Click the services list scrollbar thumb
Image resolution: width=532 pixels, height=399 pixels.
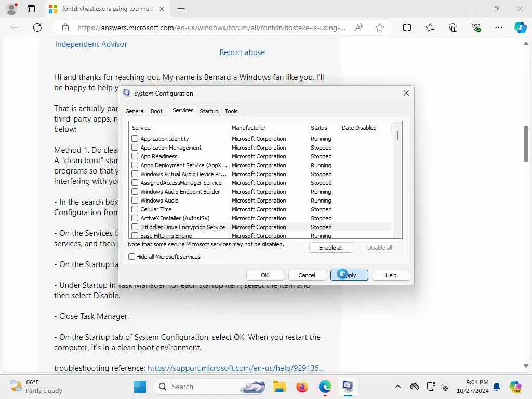point(397,136)
